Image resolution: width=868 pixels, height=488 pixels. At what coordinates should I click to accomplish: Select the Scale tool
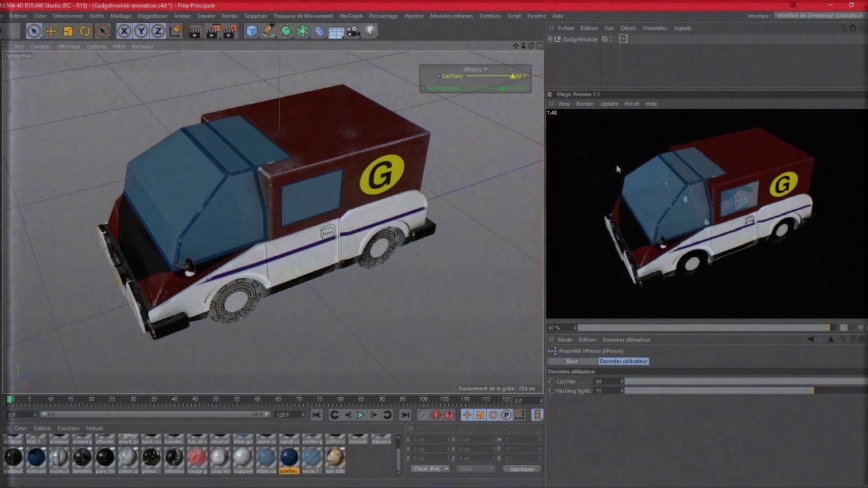[67, 30]
